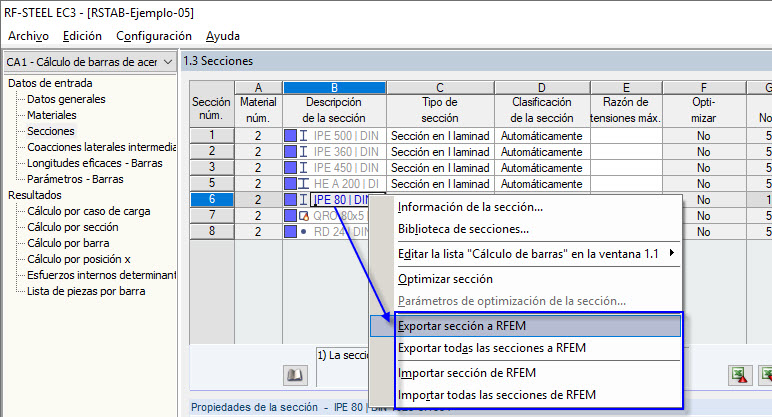Click the IPE 360 | DIN description cell

pyautogui.click(x=346, y=152)
